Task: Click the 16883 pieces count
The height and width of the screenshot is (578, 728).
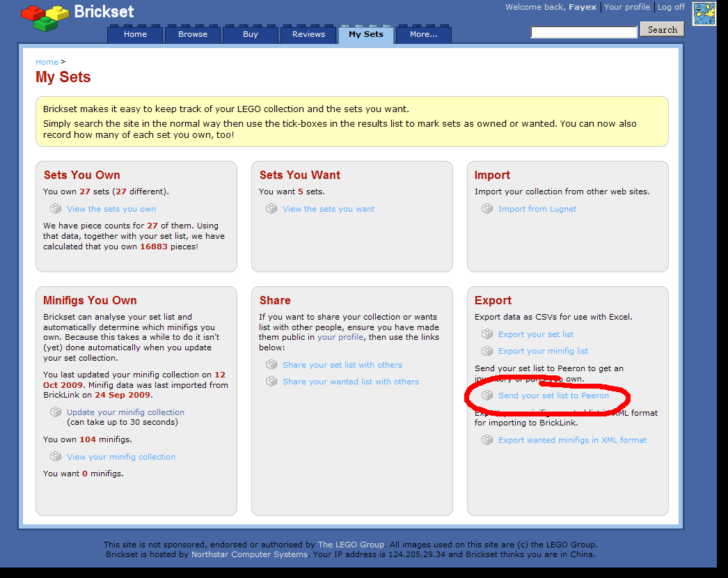Action: 154,247
